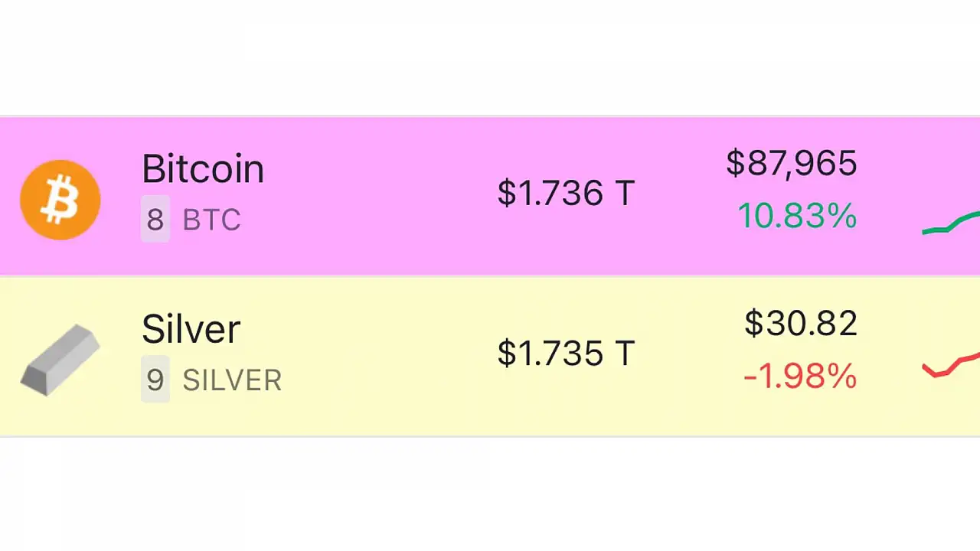Click the BTC ticker symbol
Viewport: 980px width, 551px height.
click(x=211, y=220)
